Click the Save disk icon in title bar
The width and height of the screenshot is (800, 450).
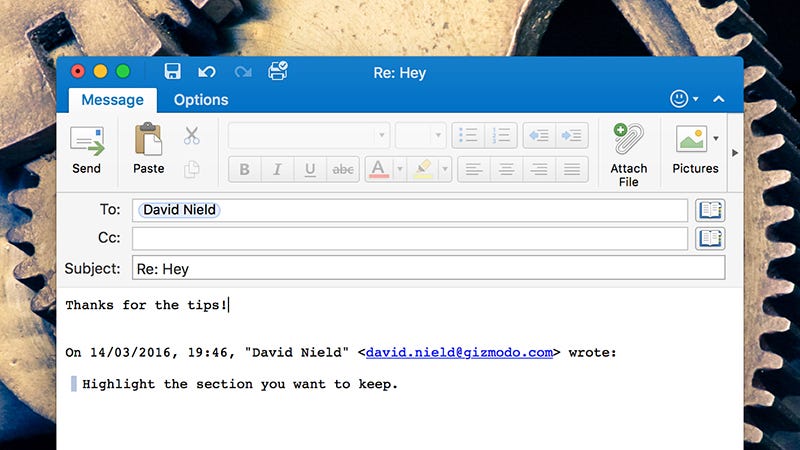[x=172, y=71]
